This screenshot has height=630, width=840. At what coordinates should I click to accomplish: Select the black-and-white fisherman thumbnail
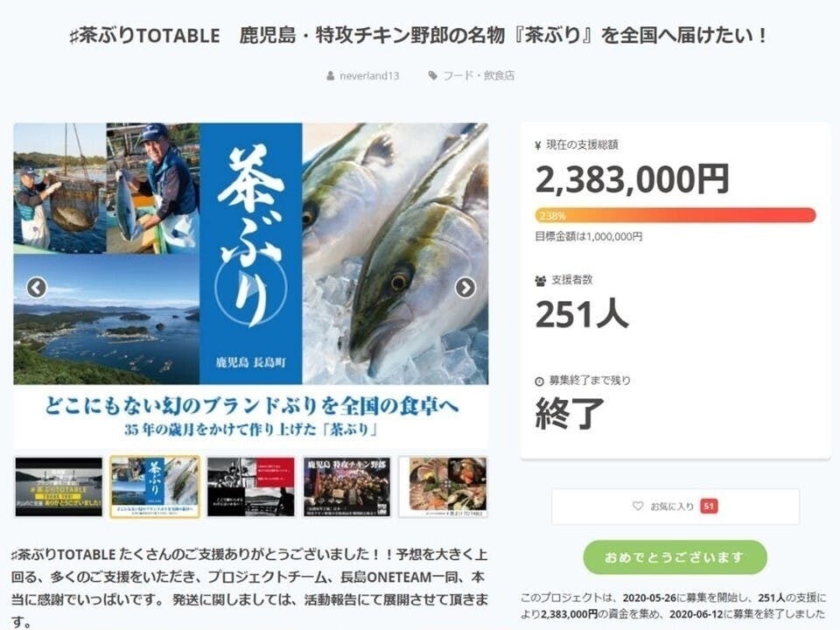click(x=251, y=487)
